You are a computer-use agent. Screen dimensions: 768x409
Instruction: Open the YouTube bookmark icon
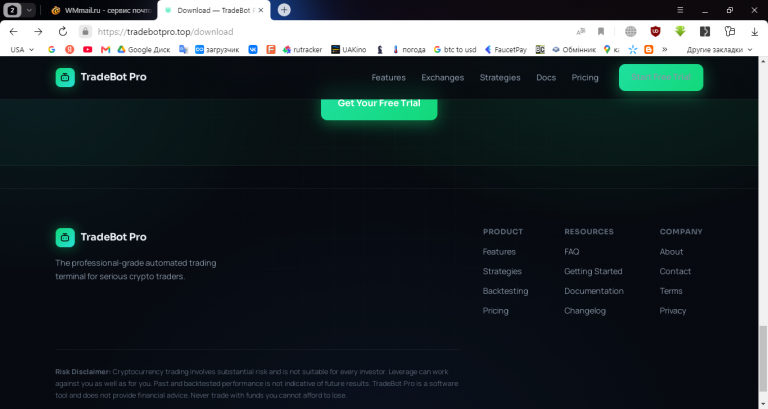(x=87, y=49)
